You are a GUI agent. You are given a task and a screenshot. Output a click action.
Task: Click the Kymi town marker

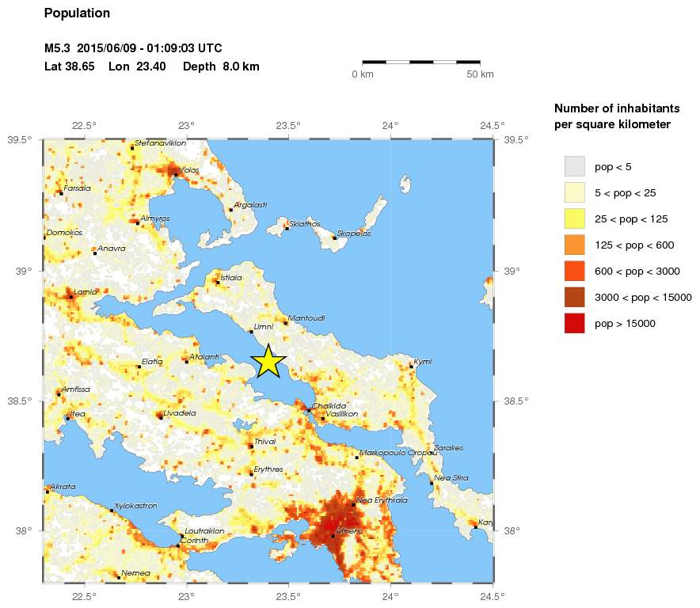click(411, 366)
